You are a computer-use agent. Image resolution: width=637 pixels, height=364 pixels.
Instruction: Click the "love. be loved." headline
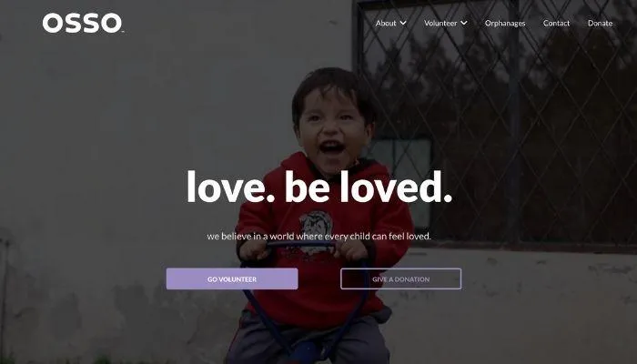tap(319, 187)
